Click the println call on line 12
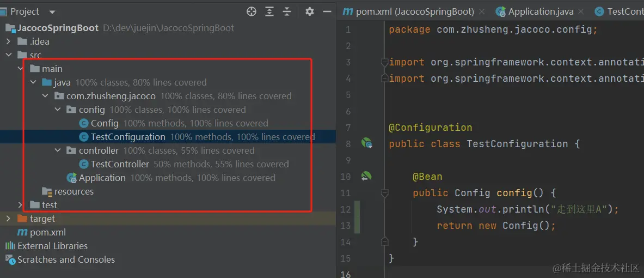This screenshot has width=644, height=278. click(x=528, y=209)
